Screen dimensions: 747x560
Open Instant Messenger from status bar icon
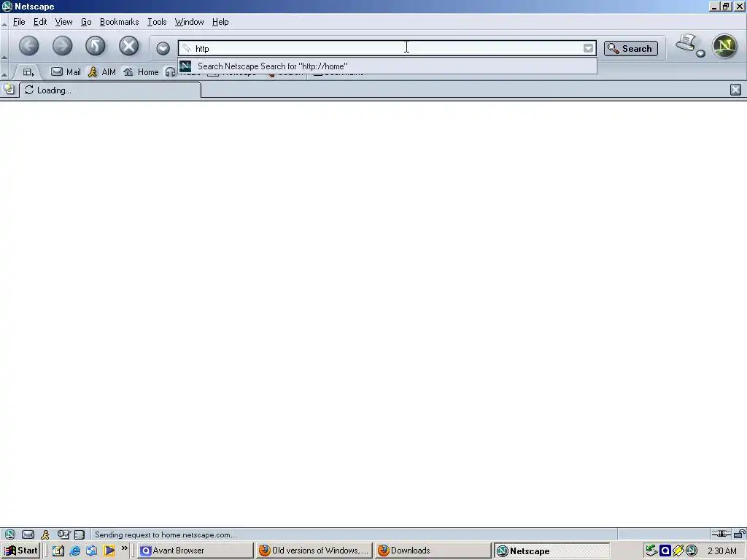(45, 534)
